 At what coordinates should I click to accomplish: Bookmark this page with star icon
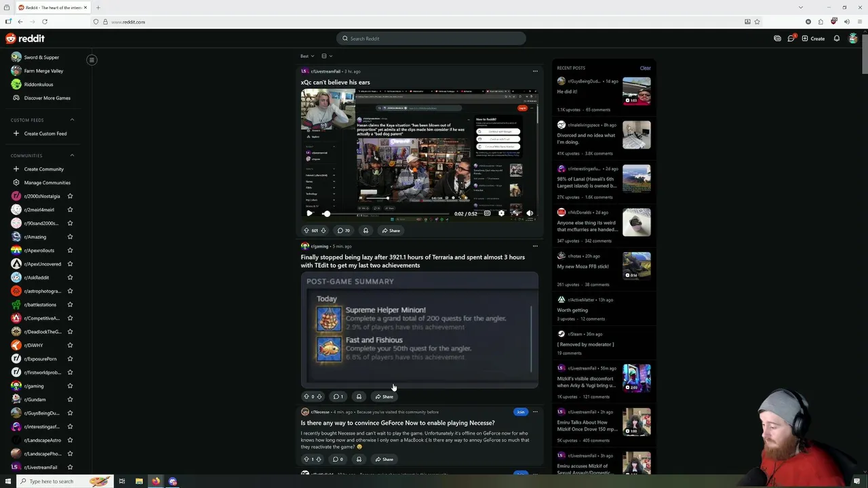[757, 22]
